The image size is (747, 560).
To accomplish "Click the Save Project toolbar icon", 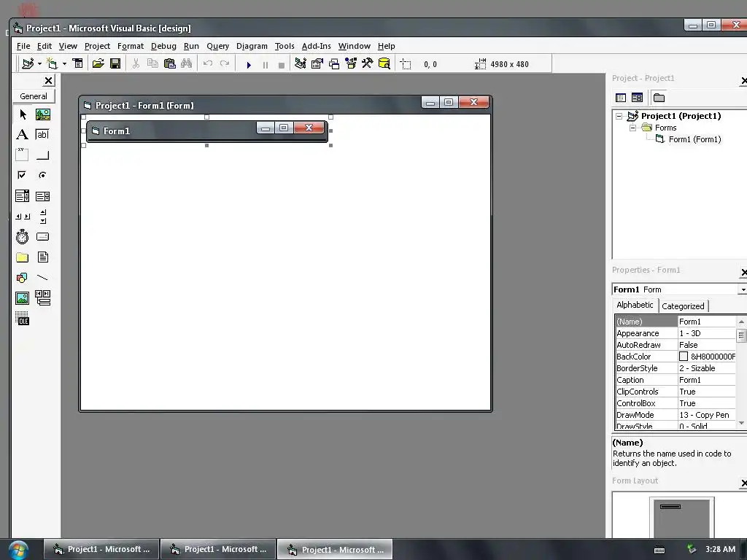I will 115,63.
